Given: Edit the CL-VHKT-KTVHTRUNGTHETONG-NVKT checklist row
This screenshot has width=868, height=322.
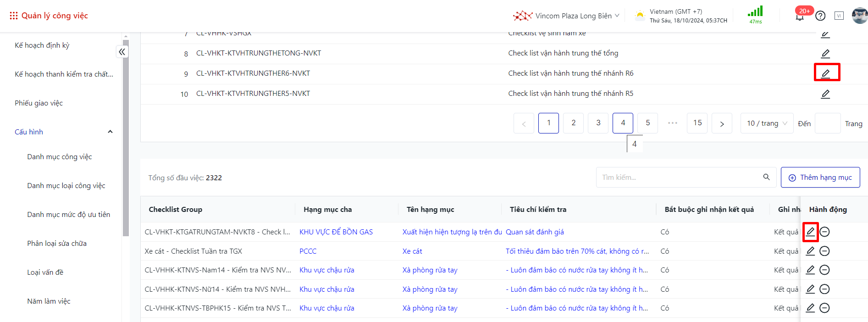Looking at the screenshot, I should pos(825,54).
